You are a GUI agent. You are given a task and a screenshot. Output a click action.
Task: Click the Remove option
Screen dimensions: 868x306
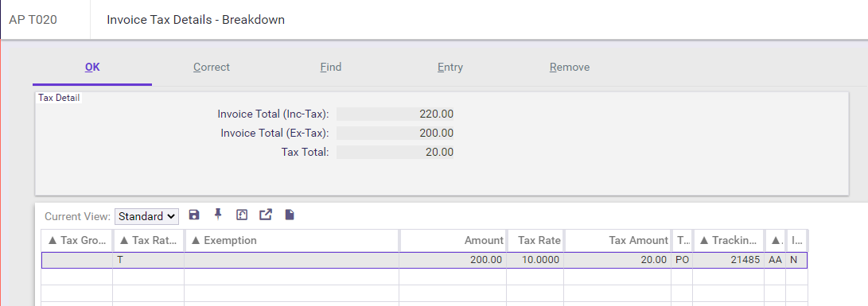click(x=570, y=68)
